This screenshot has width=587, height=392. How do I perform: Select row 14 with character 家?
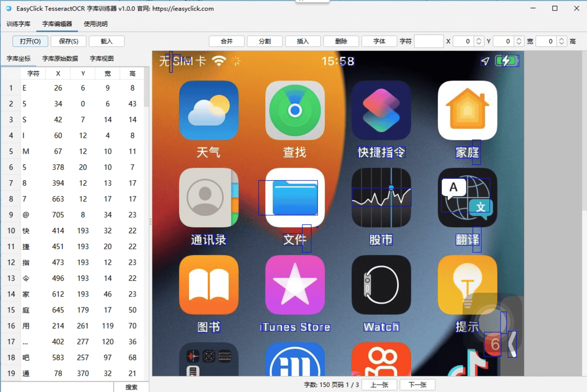click(x=73, y=294)
